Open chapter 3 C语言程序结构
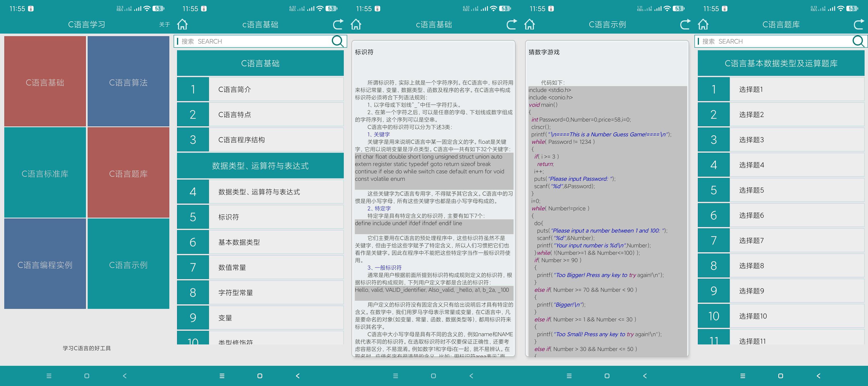 pyautogui.click(x=260, y=139)
